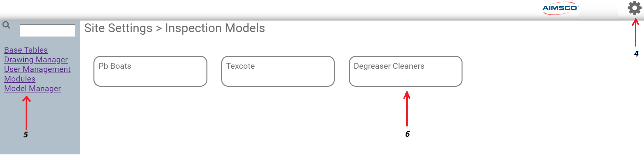The width and height of the screenshot is (644, 156).
Task: Open the Texcote inspection model card
Action: [278, 71]
